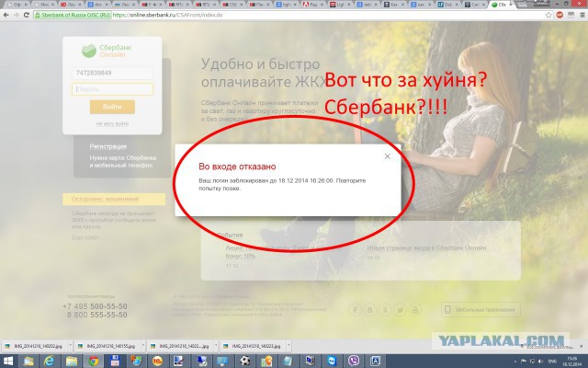Switch to the 'Adobe Pag' tab
Screen dimensions: 588x368
(313, 5)
